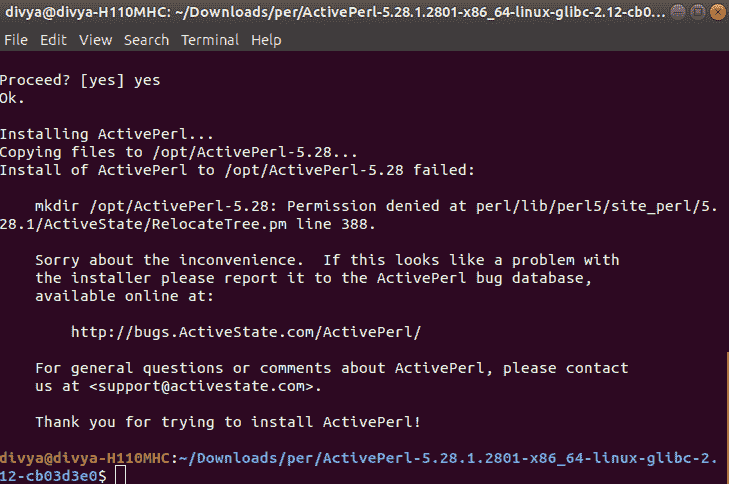Click the green divya@divya-H110MHC prompt text
This screenshot has width=729, height=484.
coord(85,458)
